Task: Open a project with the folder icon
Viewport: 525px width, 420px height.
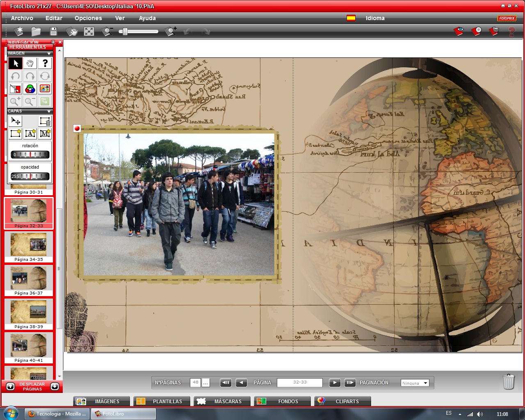Action: (x=36, y=31)
